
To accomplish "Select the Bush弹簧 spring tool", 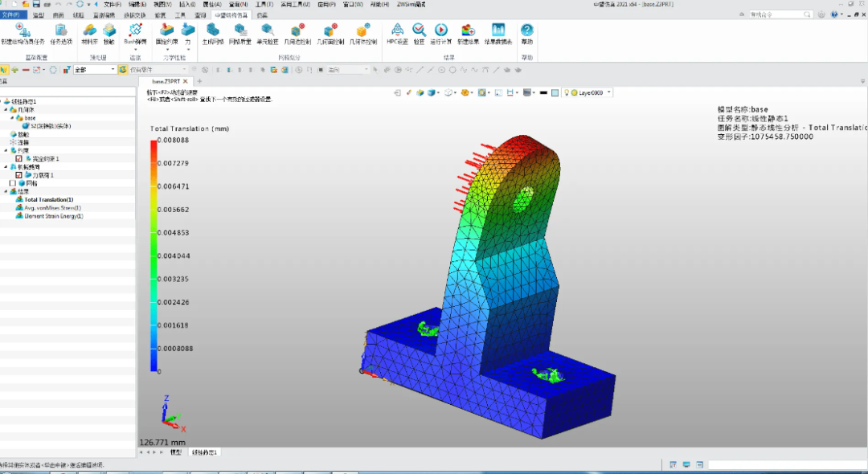I will 135,34.
